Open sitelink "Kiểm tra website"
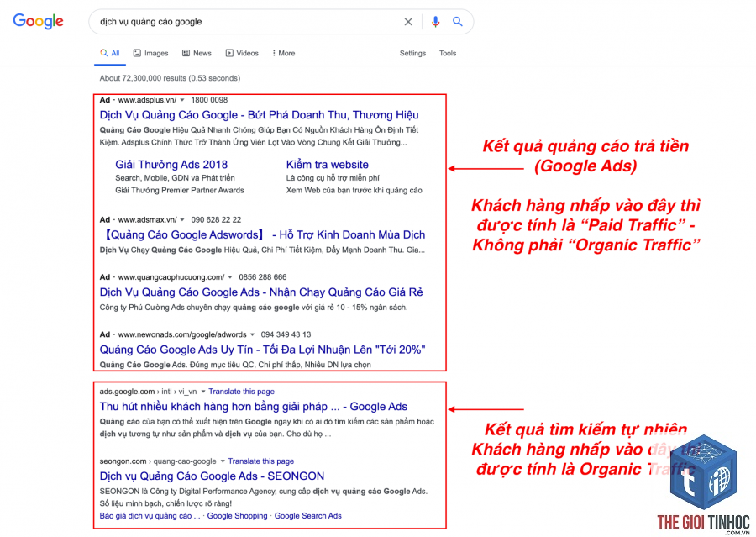The image size is (756, 537). [328, 165]
